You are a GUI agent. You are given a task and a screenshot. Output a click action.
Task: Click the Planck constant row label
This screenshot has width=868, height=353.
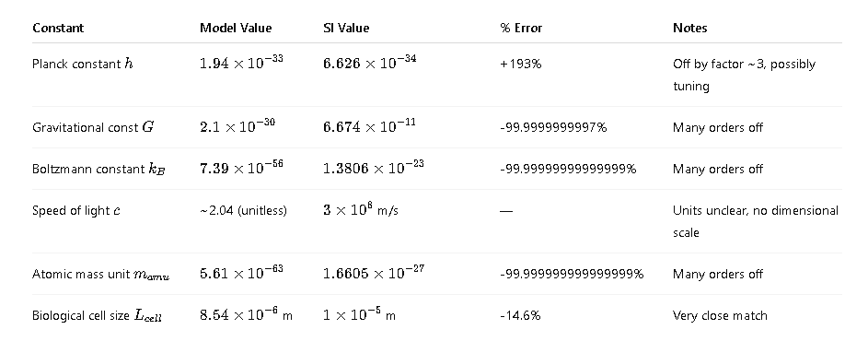(83, 64)
